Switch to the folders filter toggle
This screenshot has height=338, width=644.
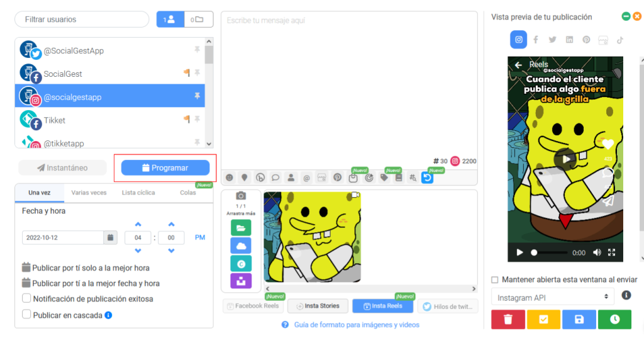point(199,20)
